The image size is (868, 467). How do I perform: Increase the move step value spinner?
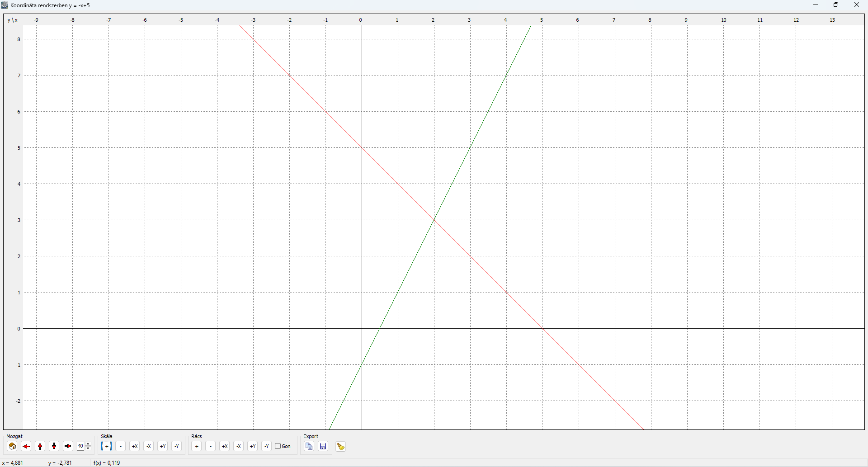tap(88, 444)
